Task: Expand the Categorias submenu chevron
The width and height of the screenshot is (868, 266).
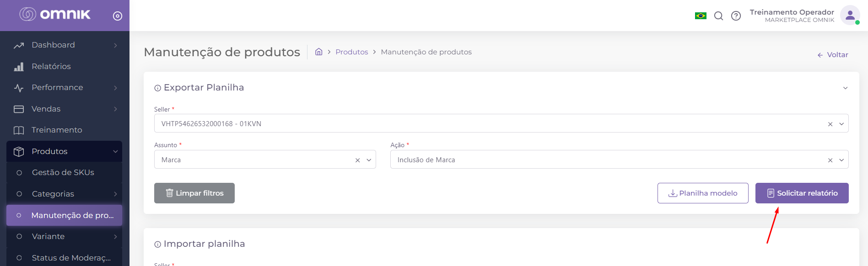Action: tap(115, 194)
